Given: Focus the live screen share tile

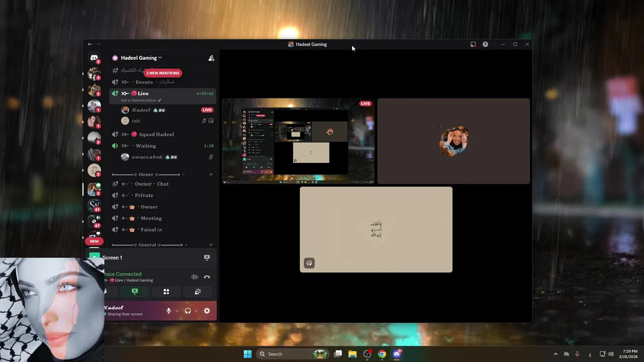Looking at the screenshot, I should [x=298, y=141].
